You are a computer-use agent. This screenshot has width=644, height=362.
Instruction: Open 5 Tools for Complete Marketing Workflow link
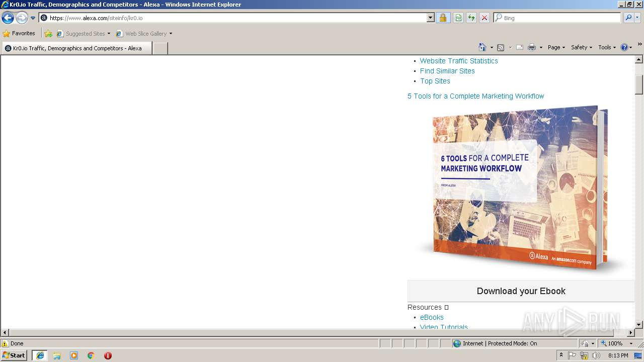click(x=475, y=96)
